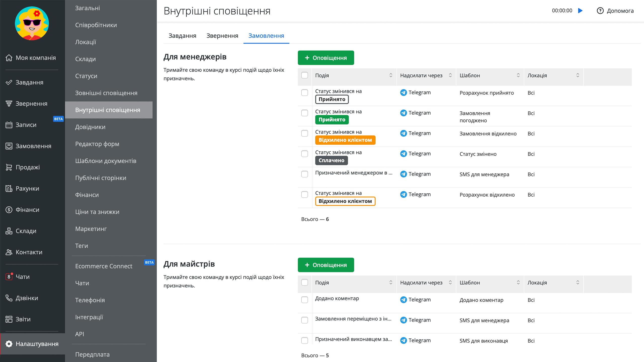
Task: Open Зовнішні сповіщення settings menu item
Action: (x=106, y=93)
